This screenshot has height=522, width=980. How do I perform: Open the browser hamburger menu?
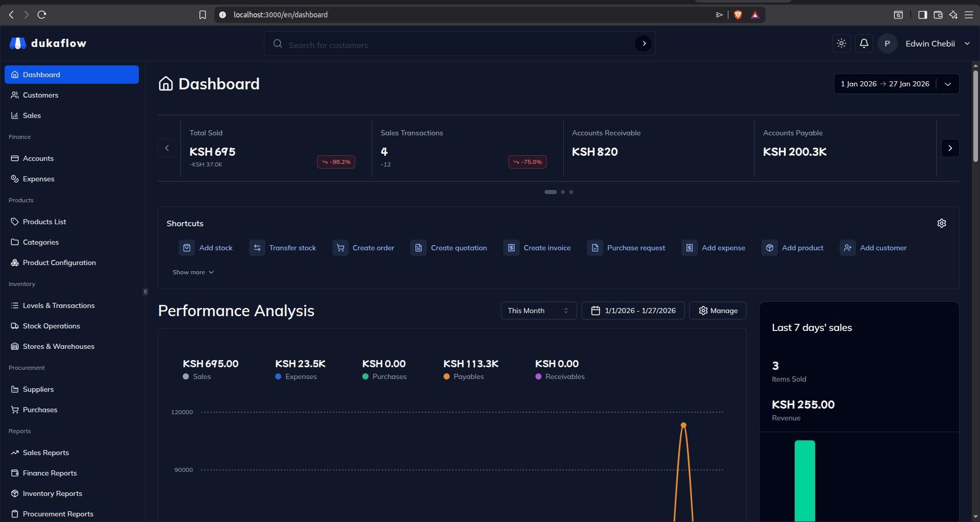(x=969, y=15)
